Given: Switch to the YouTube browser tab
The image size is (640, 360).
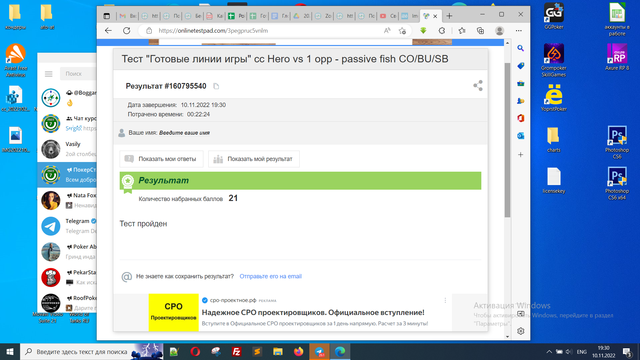Looking at the screenshot, I should [388, 16].
